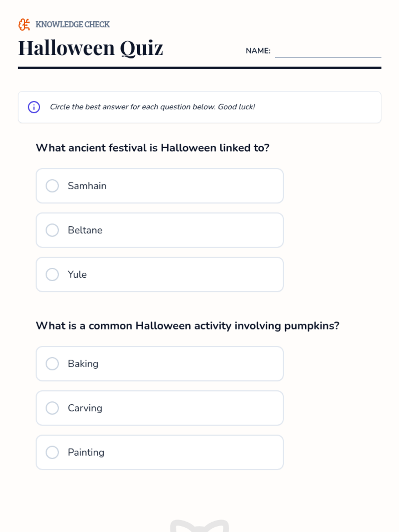This screenshot has width=399, height=532.
Task: Click the blue info circle icon
Action: (34, 107)
